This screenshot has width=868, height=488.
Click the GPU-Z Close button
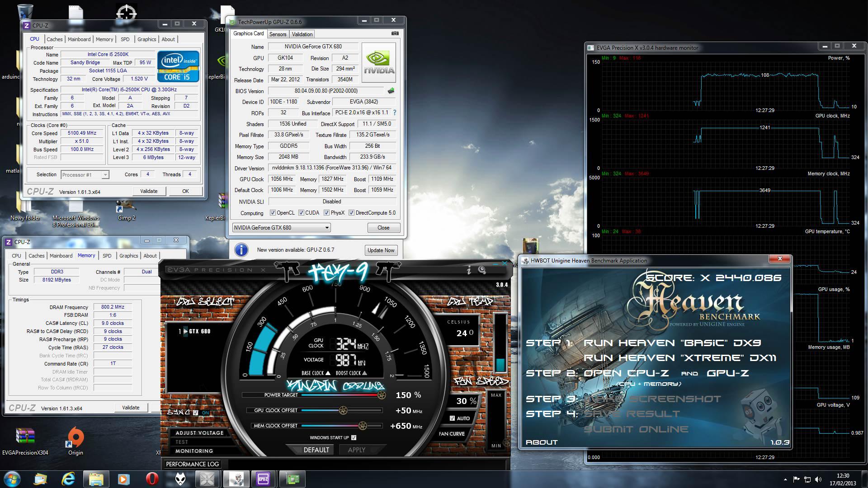pos(383,228)
